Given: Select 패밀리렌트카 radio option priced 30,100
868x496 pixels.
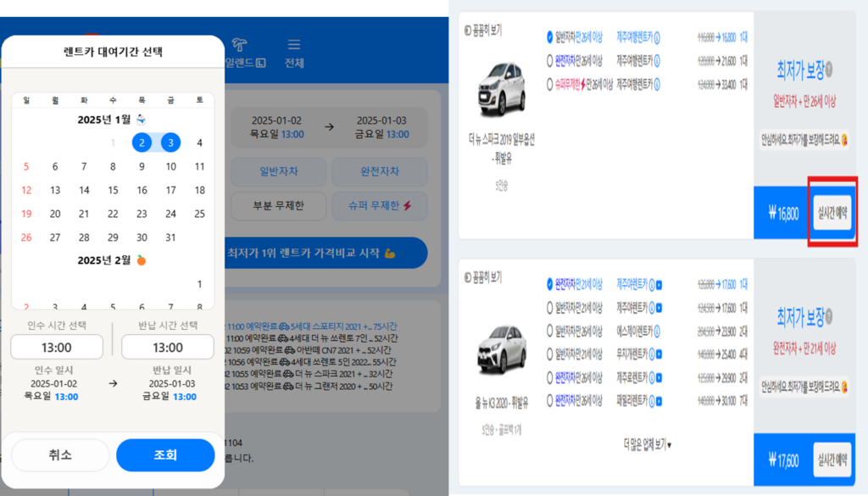Looking at the screenshot, I should point(550,399).
